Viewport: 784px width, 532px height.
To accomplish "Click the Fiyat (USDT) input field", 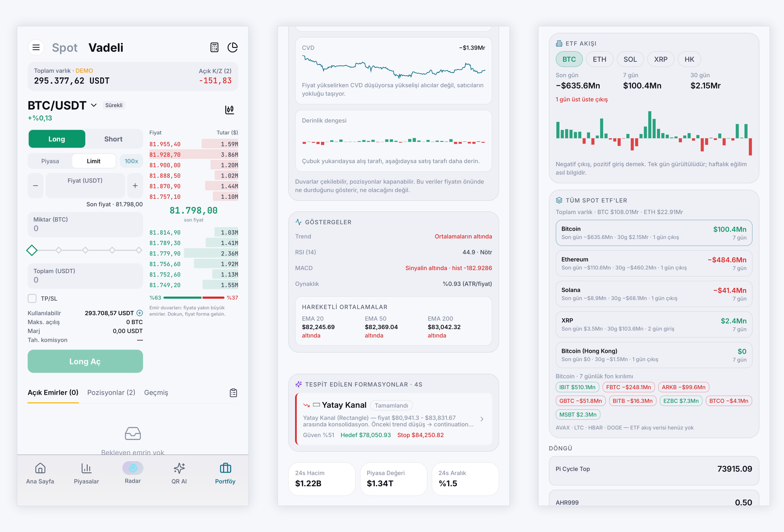I will point(85,185).
